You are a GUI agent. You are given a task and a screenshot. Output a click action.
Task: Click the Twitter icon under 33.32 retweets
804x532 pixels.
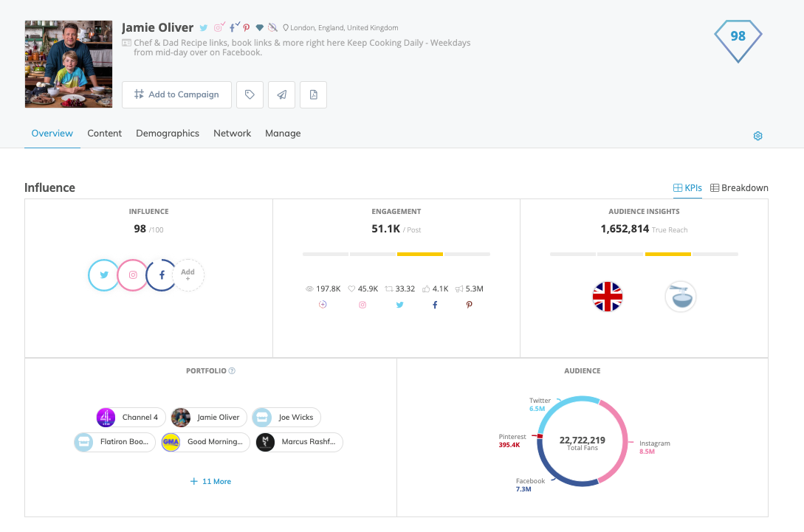coord(400,305)
